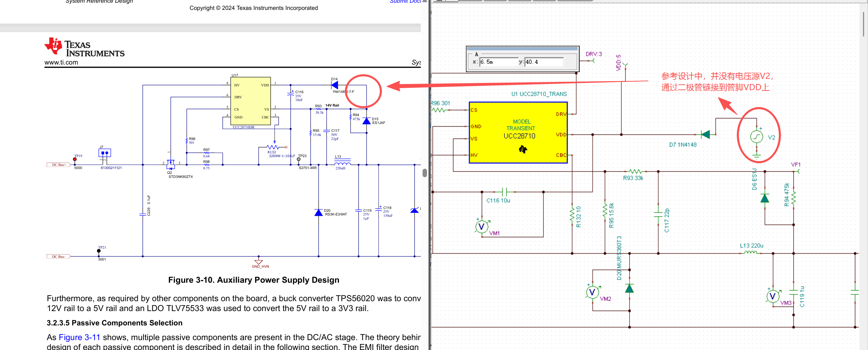Click the TP23 test point in the PDF schematic
Viewport: 868px width, 350px height.
(x=299, y=159)
